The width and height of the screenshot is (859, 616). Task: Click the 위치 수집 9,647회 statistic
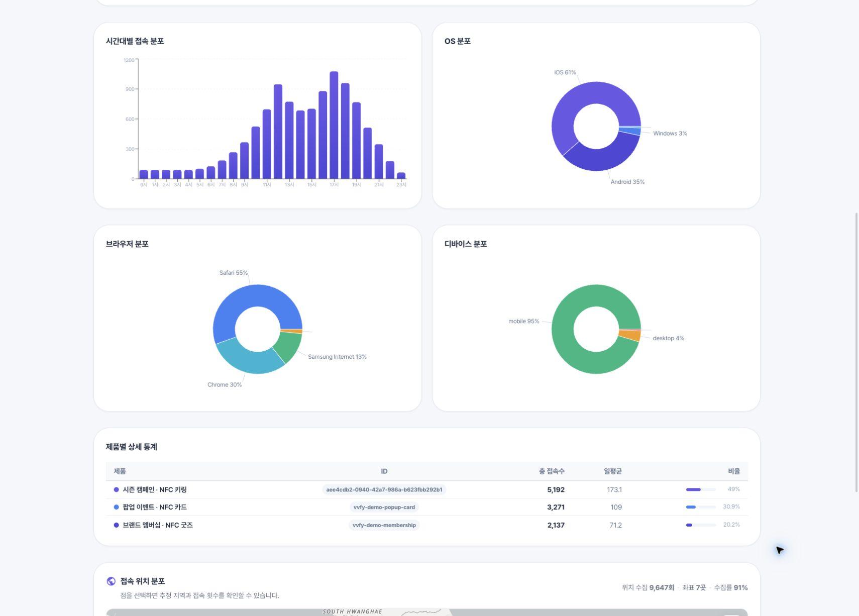tap(648, 587)
